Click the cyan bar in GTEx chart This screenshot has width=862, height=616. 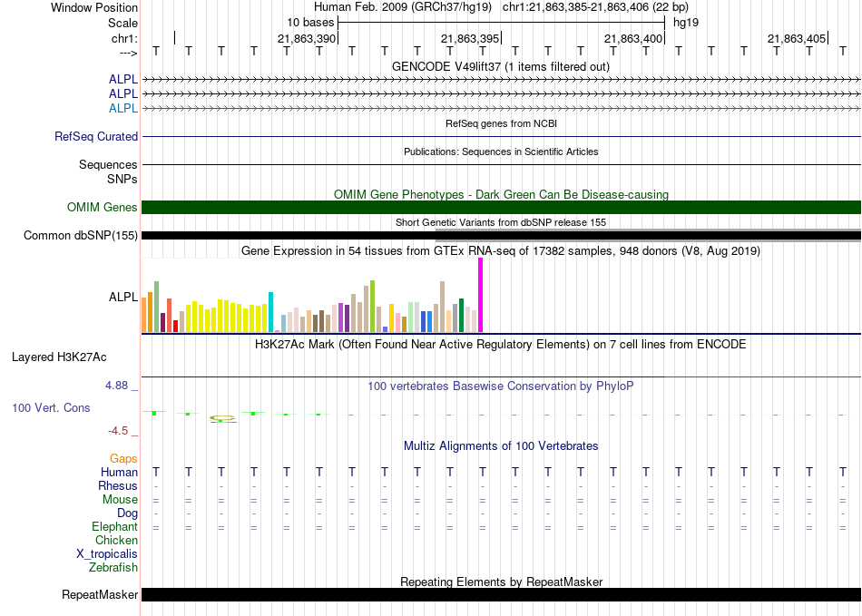tap(271, 311)
